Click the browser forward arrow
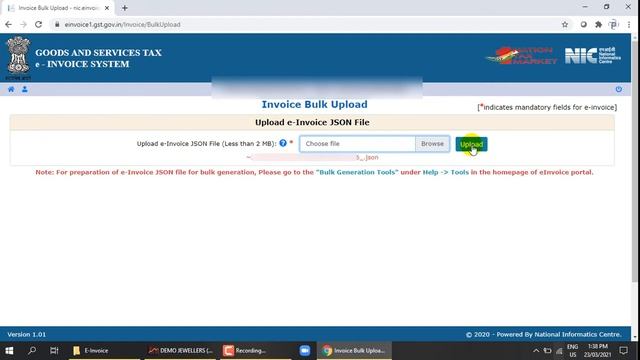The width and height of the screenshot is (640, 360). click(23, 24)
